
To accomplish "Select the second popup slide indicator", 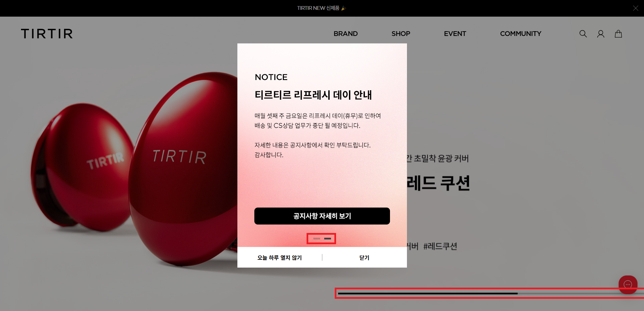I will click(x=328, y=239).
